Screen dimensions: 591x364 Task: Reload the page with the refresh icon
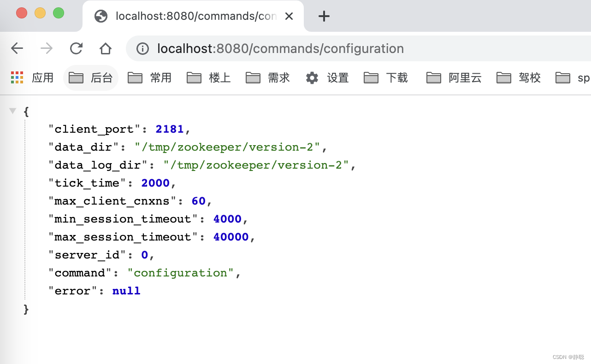[76, 48]
